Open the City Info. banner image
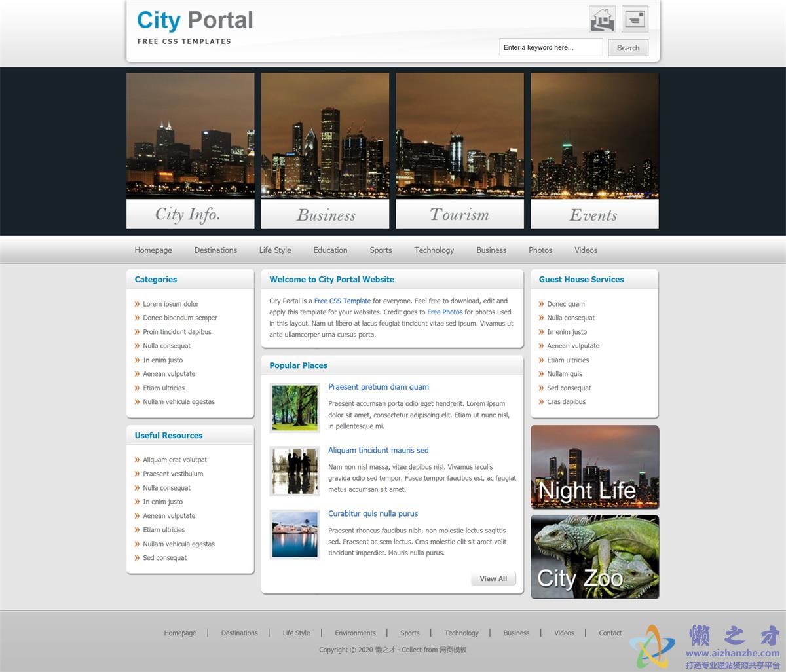Viewport: 786px width, 672px height. tap(190, 150)
